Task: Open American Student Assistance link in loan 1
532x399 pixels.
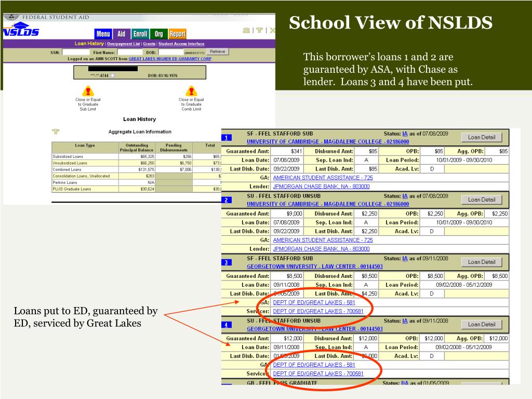Action: click(323, 178)
